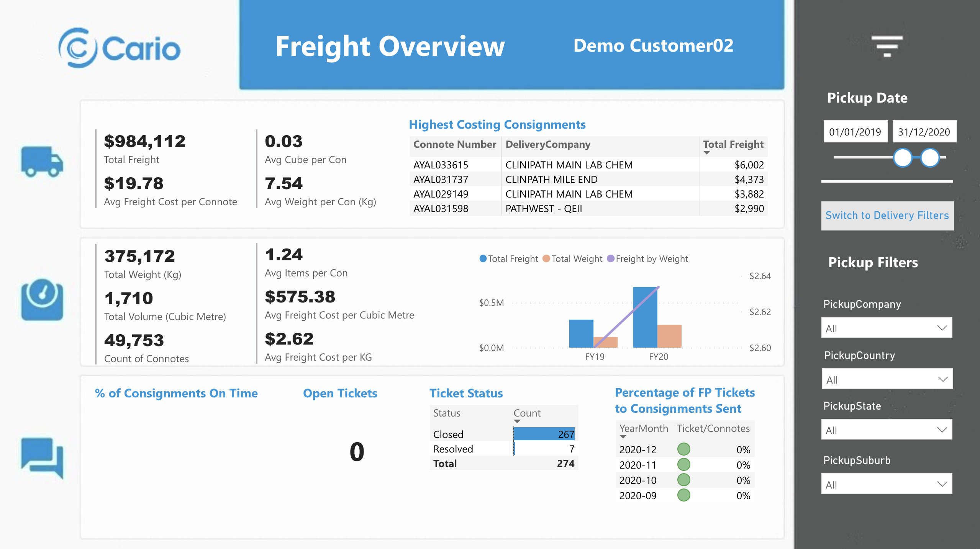This screenshot has width=980, height=549.
Task: Open the PickupCompany dropdown
Action: [x=887, y=328]
